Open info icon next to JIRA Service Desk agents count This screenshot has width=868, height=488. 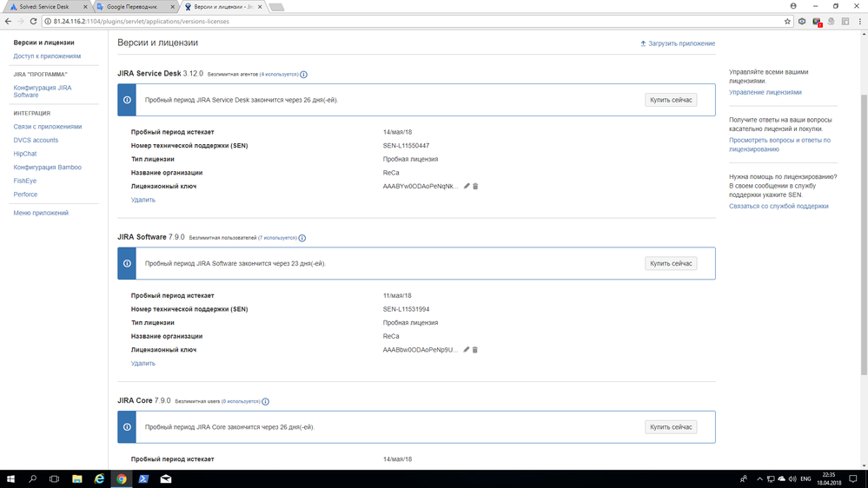click(303, 74)
